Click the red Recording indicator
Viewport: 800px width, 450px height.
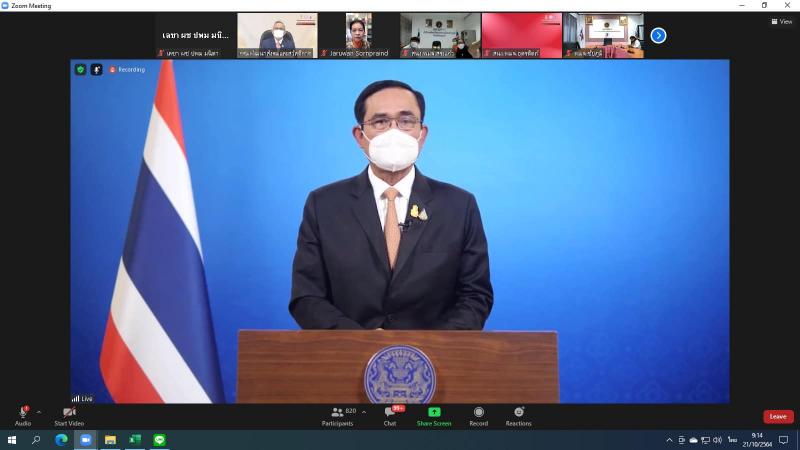[x=127, y=69]
